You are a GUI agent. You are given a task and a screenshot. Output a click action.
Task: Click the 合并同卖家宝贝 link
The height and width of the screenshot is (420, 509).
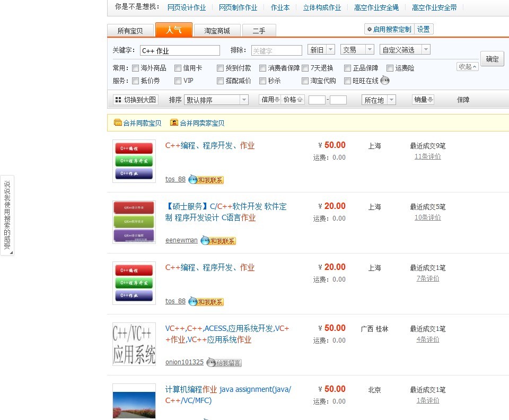pos(202,123)
